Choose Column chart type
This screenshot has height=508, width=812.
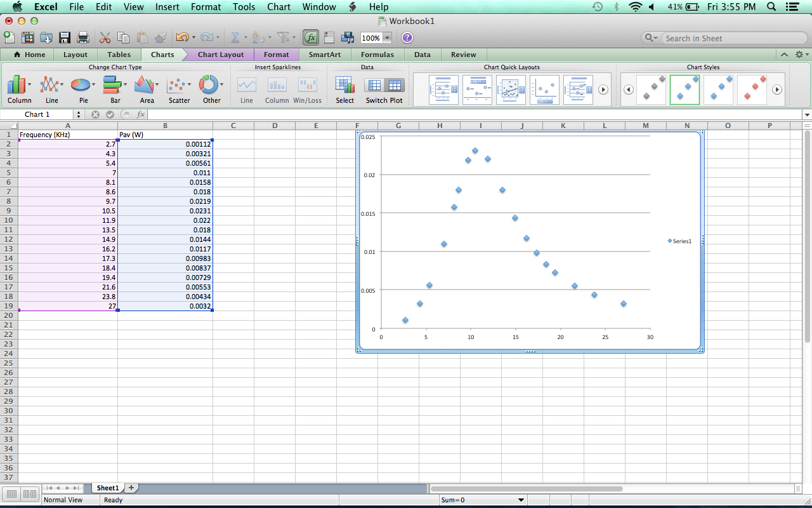(x=19, y=90)
